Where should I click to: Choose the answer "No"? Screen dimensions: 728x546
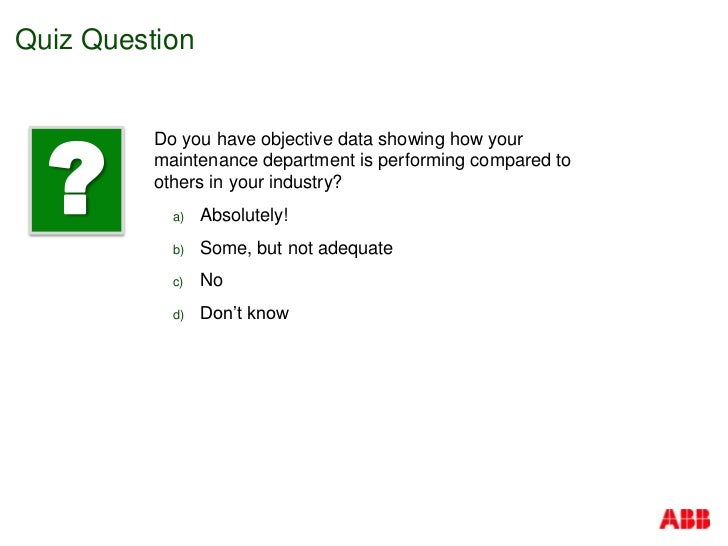coord(211,280)
